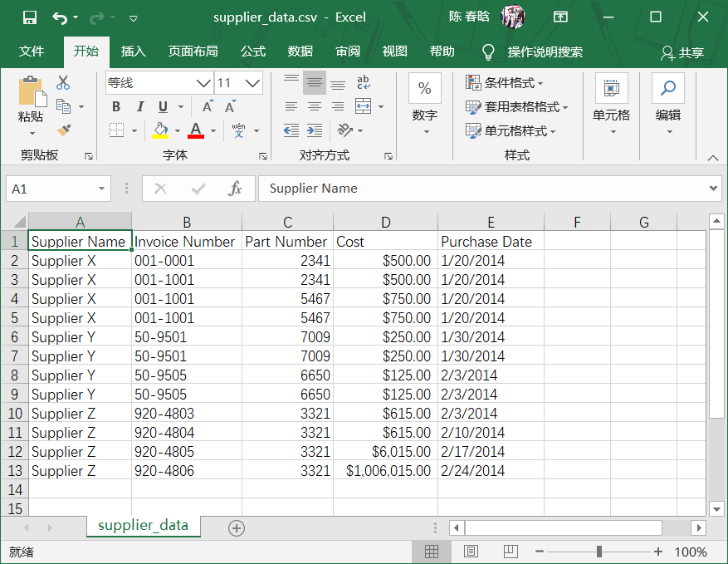Image resolution: width=728 pixels, height=564 pixels.
Task: Click the merge and center icon
Action: [363, 106]
